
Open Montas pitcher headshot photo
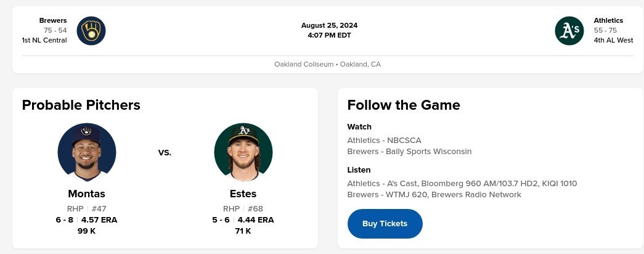click(87, 152)
